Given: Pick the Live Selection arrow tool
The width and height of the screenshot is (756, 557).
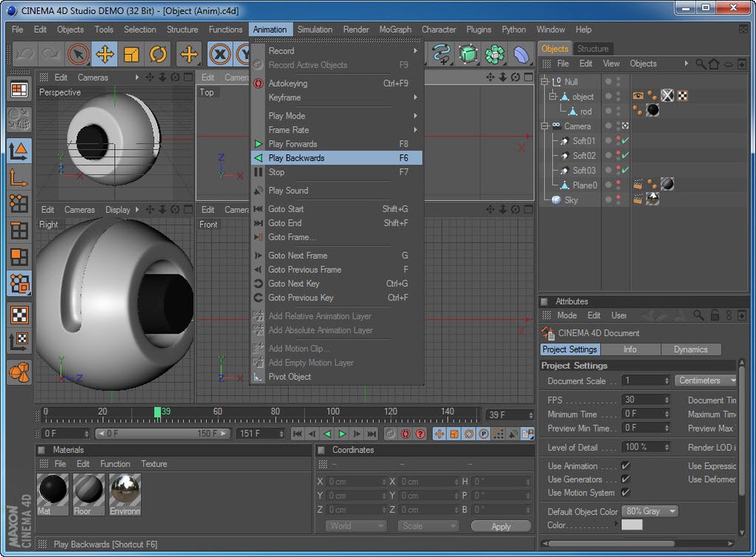Looking at the screenshot, I should tap(79, 54).
